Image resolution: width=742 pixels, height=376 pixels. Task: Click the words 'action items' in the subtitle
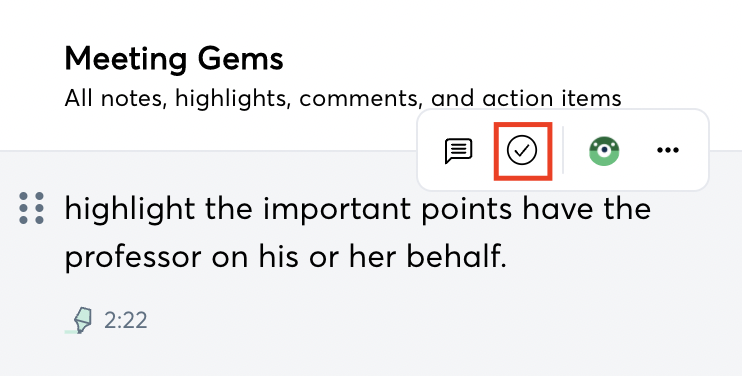click(x=552, y=98)
